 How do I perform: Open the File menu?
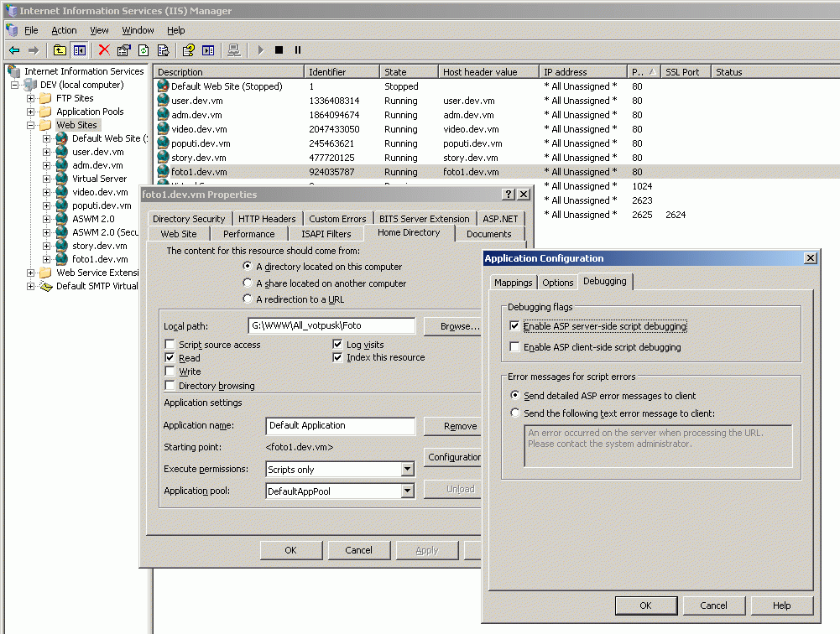coord(31,30)
